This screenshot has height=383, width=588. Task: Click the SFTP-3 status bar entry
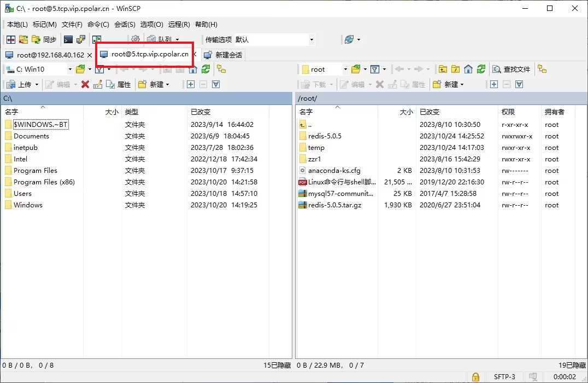[504, 376]
